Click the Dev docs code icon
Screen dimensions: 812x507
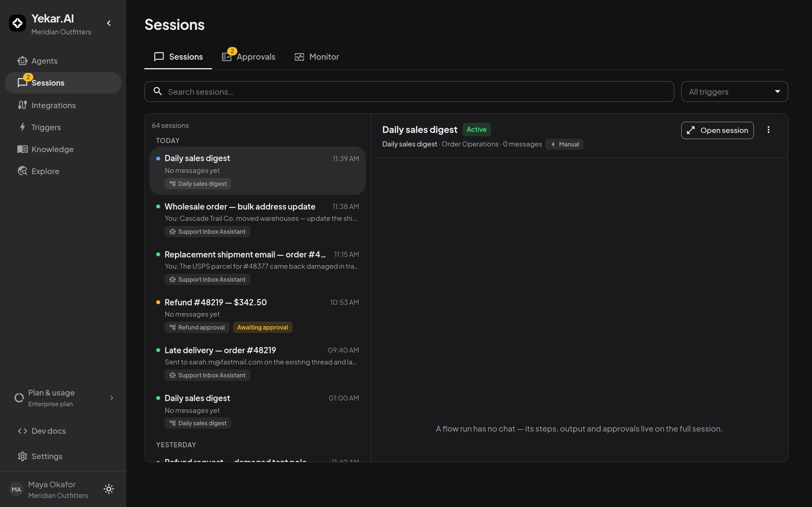[x=23, y=431]
